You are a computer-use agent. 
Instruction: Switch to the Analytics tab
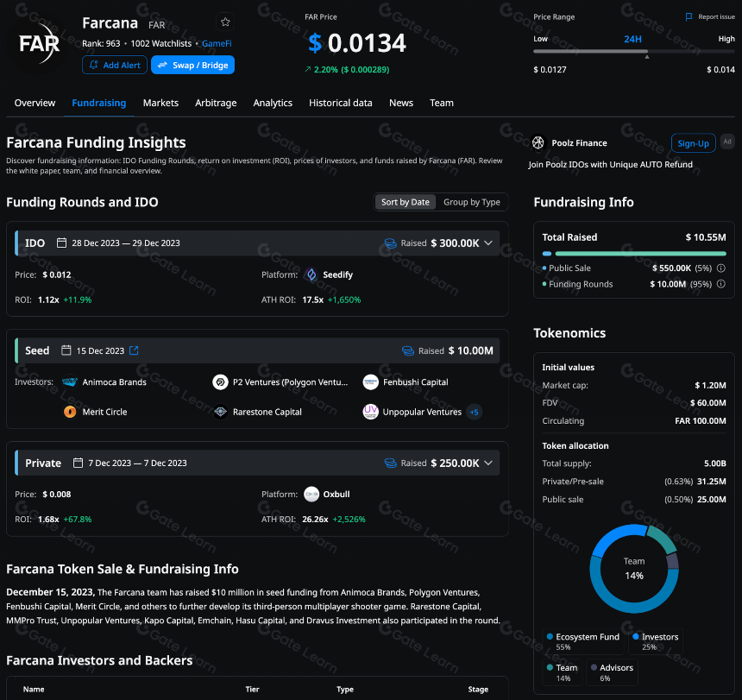tap(273, 103)
